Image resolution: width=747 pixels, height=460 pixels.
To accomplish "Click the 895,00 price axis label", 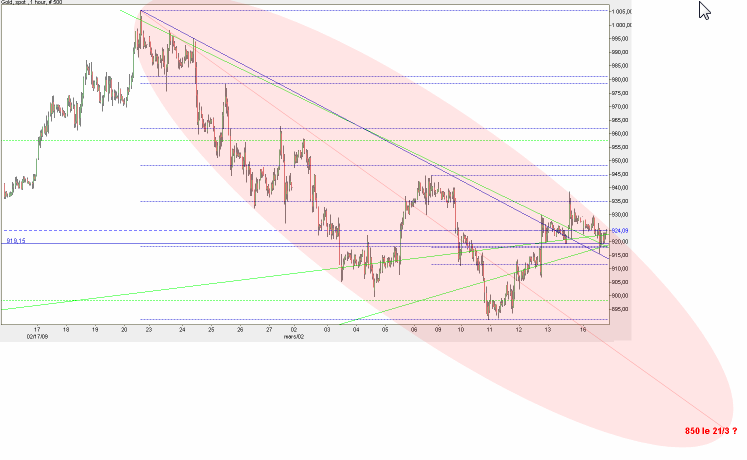I will (620, 309).
